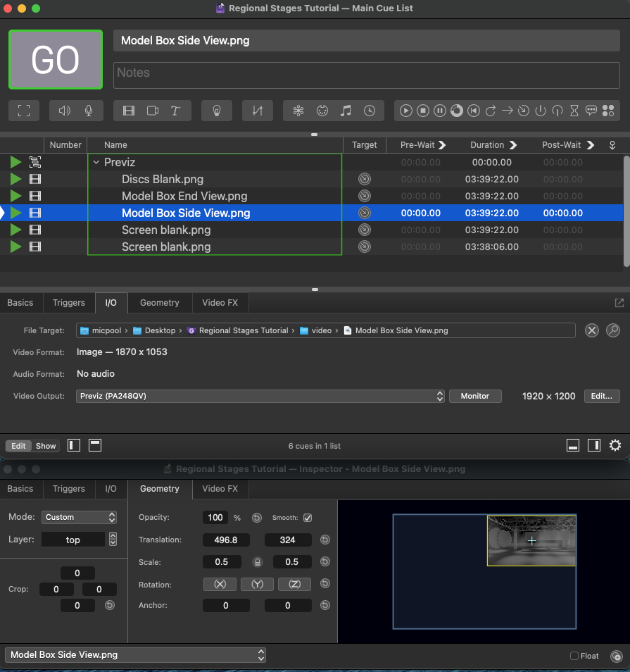Click the magnifier to reveal file target
The height and width of the screenshot is (672, 630).
[612, 330]
